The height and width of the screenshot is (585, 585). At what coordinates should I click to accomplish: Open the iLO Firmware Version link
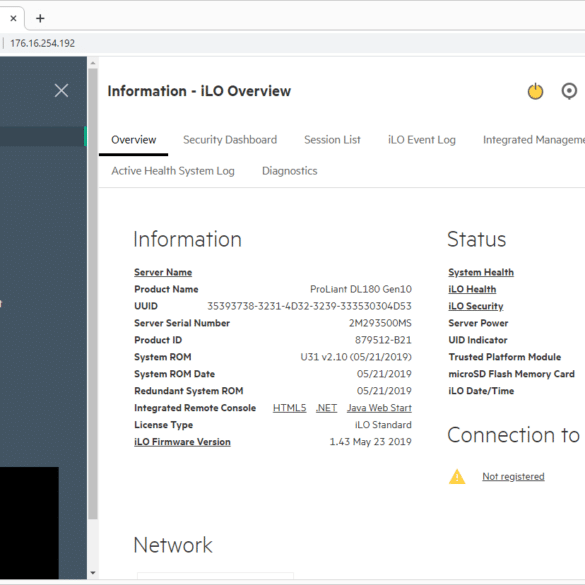182,442
